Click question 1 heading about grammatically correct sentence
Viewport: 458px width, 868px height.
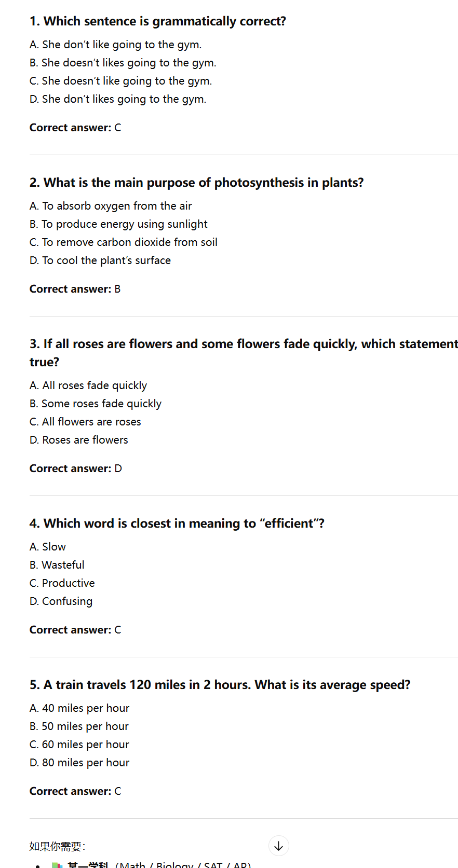click(158, 21)
